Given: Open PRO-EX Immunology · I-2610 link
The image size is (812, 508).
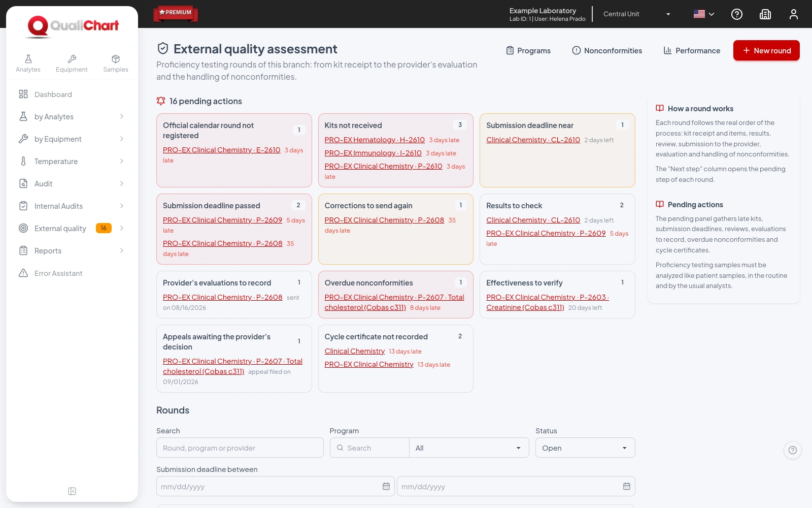Looking at the screenshot, I should [x=373, y=153].
